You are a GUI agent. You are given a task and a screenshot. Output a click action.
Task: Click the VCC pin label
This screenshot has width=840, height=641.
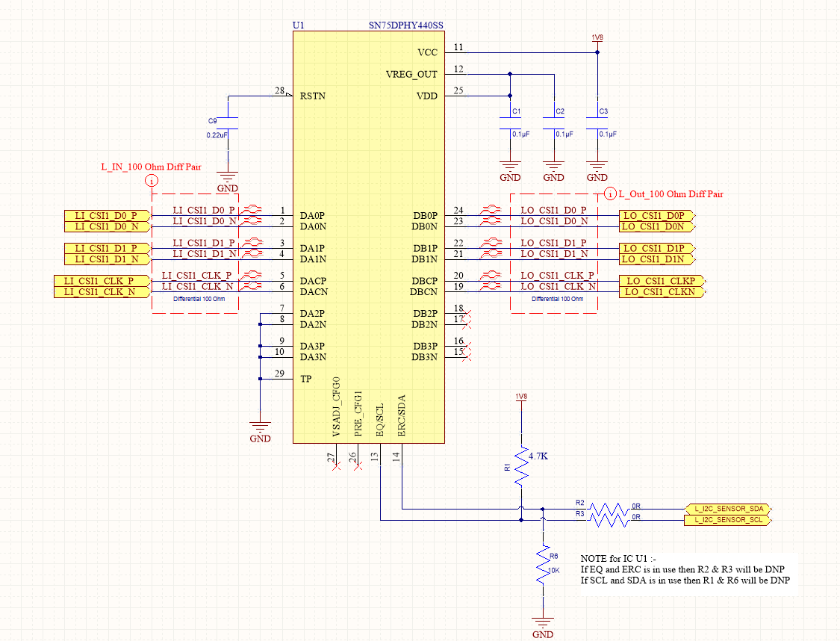[x=428, y=52]
